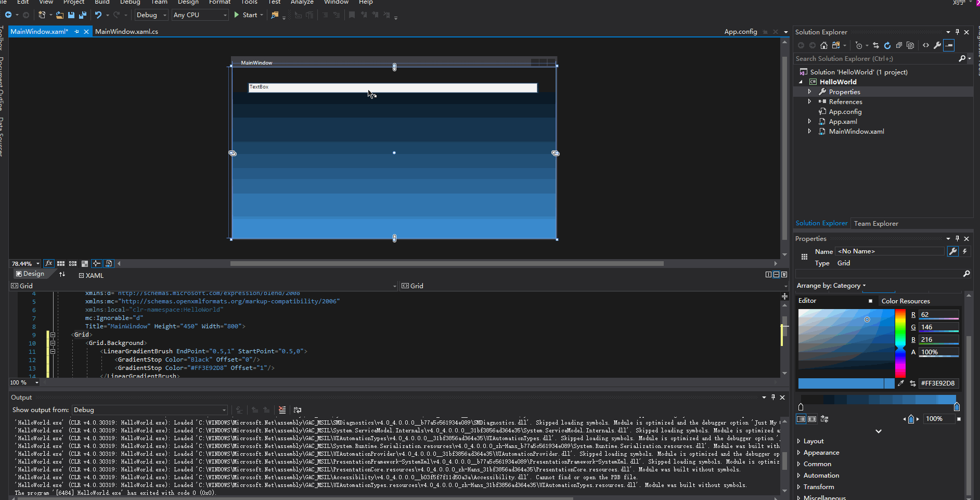Toggle word wrap in the Output panel
Viewport: 980px width, 500px height.
click(x=298, y=410)
